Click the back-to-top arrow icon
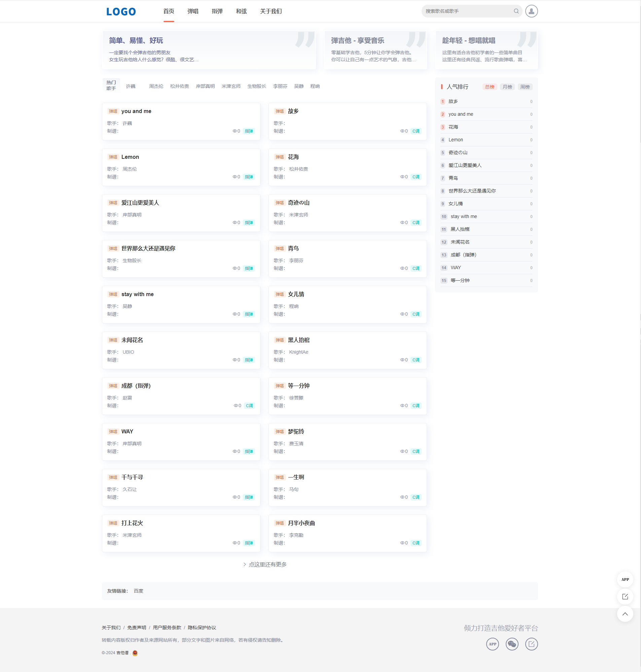The width and height of the screenshot is (641, 672). 625,614
